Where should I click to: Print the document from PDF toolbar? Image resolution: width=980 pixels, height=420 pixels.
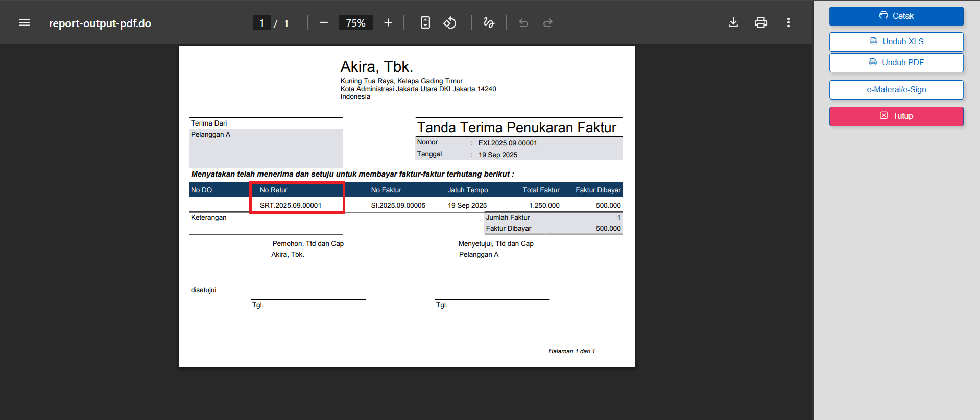pos(761,22)
